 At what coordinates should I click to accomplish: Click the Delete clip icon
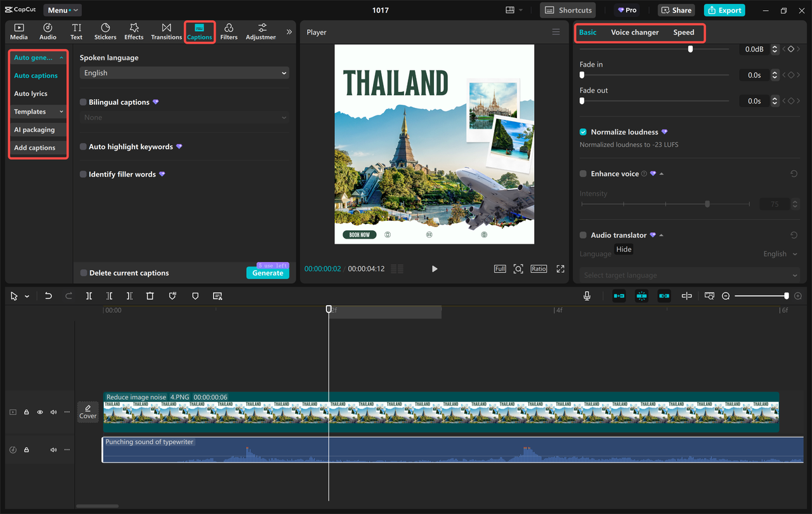[149, 296]
